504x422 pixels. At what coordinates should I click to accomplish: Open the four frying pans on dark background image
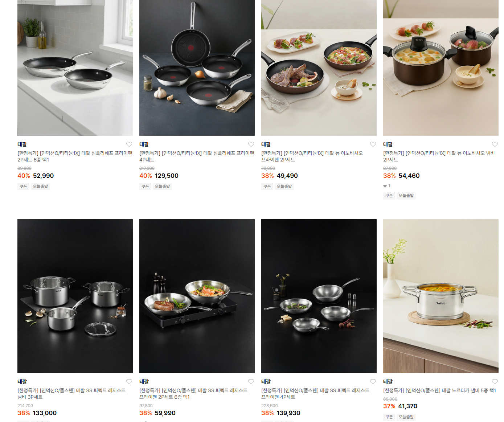point(197,68)
